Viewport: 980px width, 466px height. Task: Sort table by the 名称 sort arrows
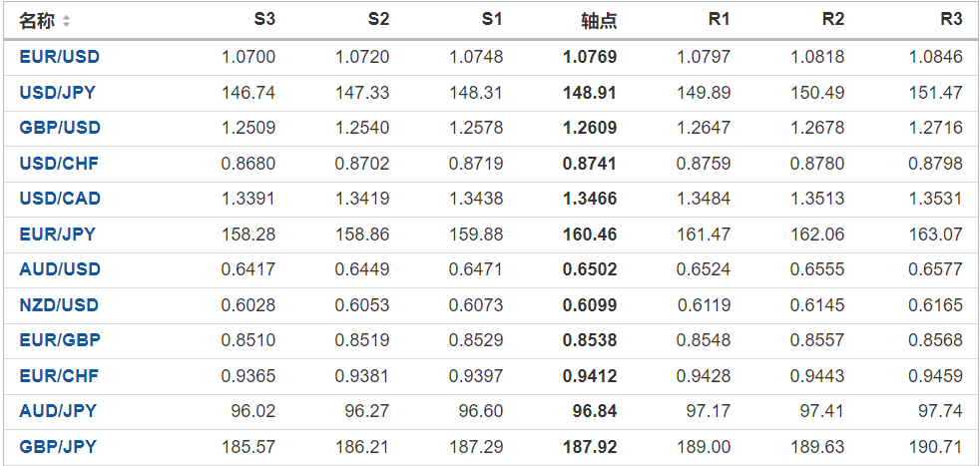(x=66, y=21)
